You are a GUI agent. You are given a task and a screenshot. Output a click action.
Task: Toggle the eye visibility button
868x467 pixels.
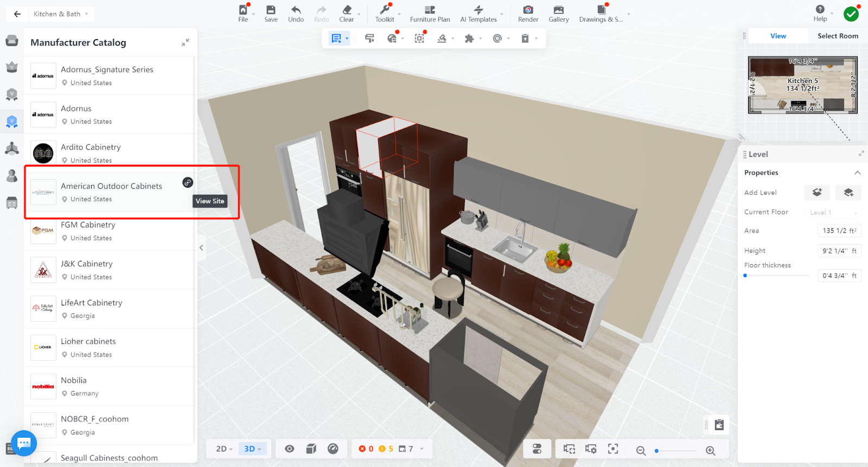point(290,449)
